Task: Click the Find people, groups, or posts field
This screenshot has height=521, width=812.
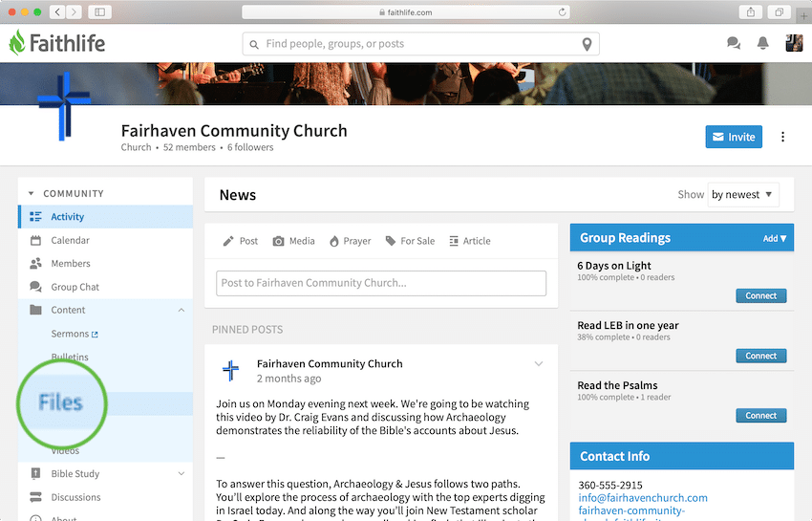Action: (420, 44)
